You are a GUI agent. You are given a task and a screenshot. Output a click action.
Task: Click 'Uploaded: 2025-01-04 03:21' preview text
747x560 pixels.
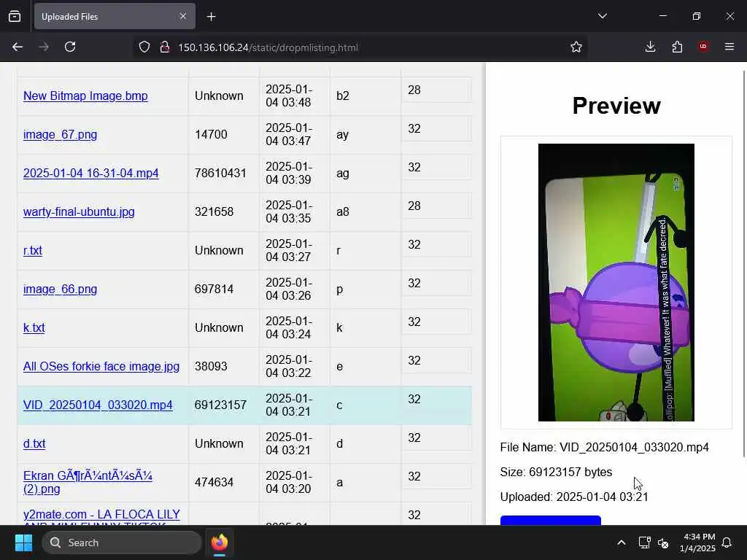574,497
